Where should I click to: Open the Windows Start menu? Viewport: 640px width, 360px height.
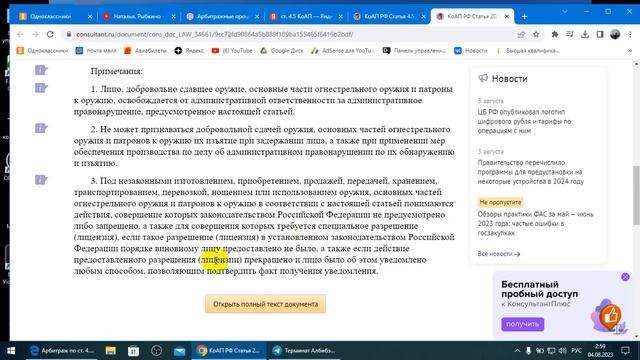[11, 351]
